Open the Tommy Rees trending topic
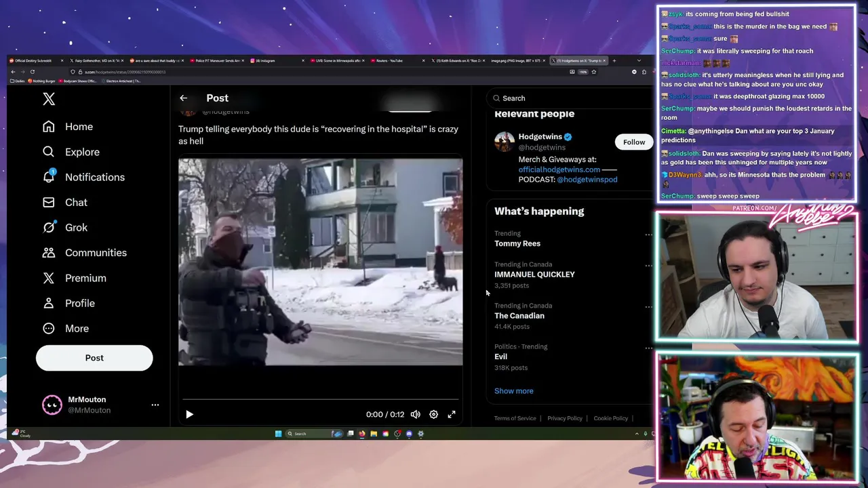The width and height of the screenshot is (868, 488). [517, 243]
